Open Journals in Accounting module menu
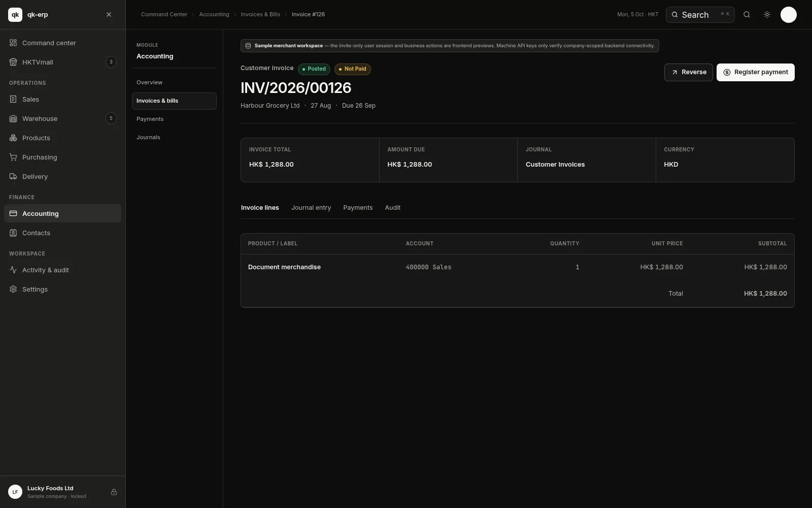The image size is (812, 508). (x=174, y=137)
